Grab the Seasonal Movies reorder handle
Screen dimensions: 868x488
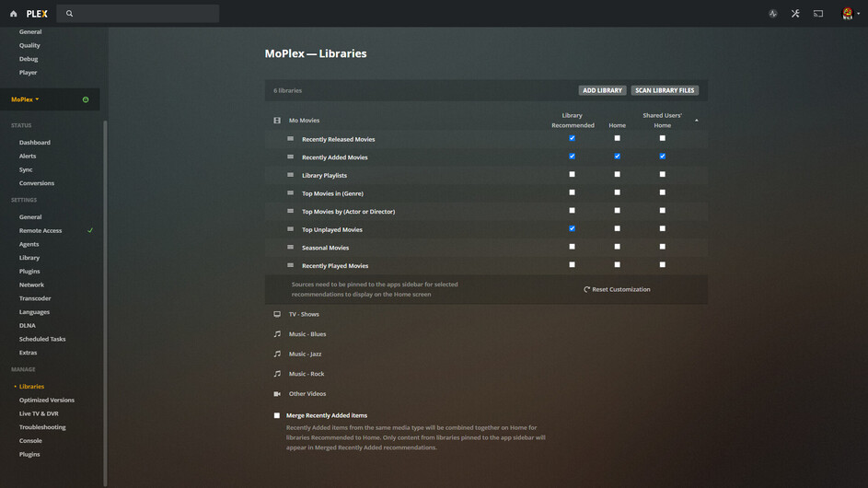290,248
